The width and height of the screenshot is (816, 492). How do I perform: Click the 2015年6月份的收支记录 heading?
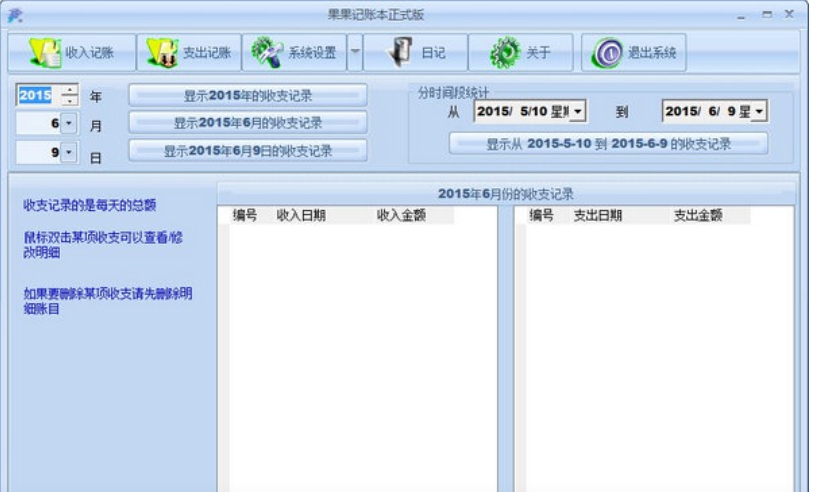[506, 194]
